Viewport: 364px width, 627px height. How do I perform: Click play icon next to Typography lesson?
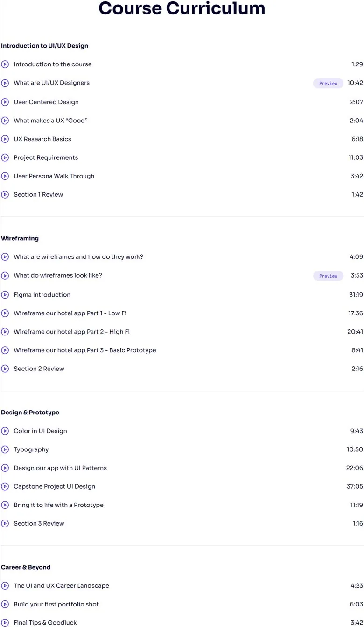click(5, 449)
